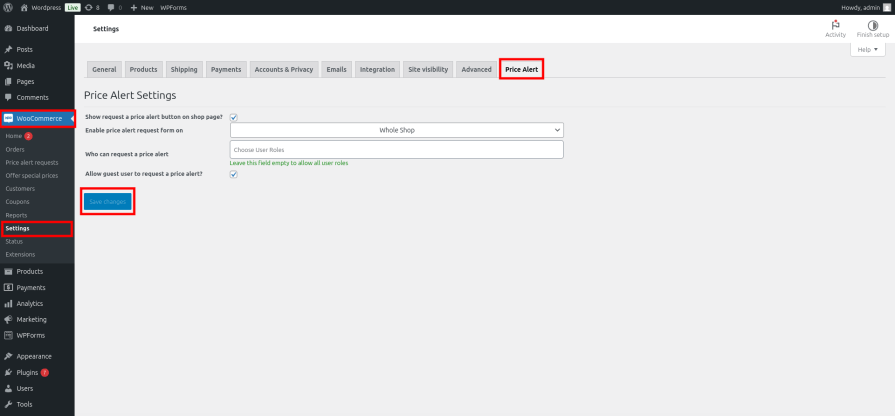The height and width of the screenshot is (416, 895).
Task: Click the Choose User Roles field
Action: coord(397,150)
